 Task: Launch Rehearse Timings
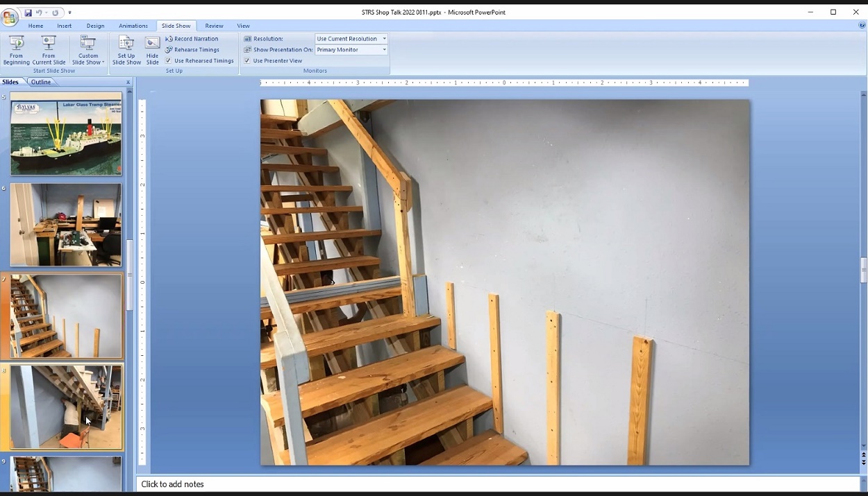point(198,49)
